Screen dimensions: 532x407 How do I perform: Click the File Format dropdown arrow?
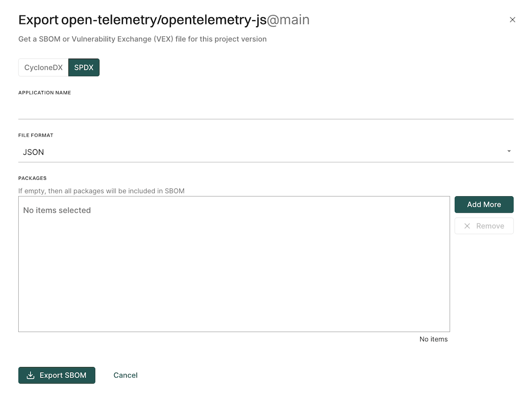pyautogui.click(x=509, y=152)
